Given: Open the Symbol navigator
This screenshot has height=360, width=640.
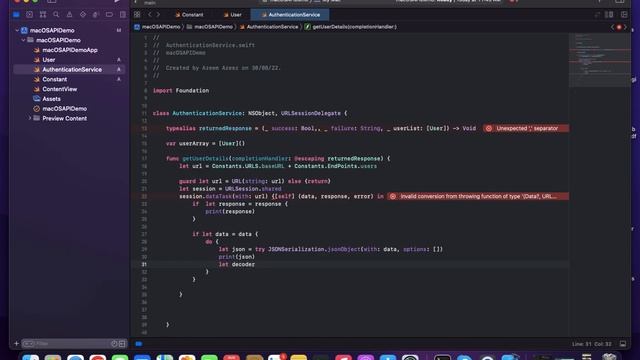Looking at the screenshot, I should pos(43,15).
